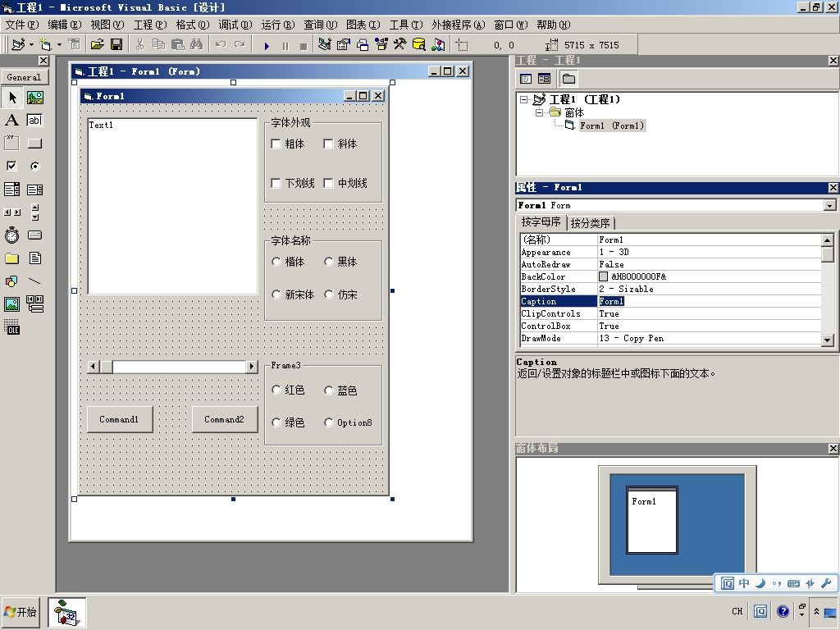The height and width of the screenshot is (630, 840).
Task: Collapse the 窗体 folder tree node
Action: (x=540, y=112)
